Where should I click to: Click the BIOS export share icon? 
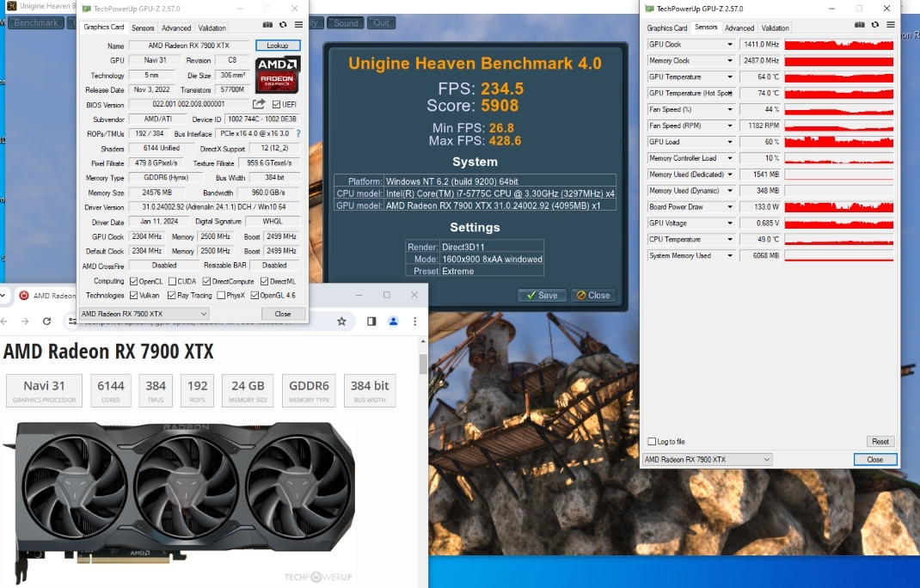(259, 104)
